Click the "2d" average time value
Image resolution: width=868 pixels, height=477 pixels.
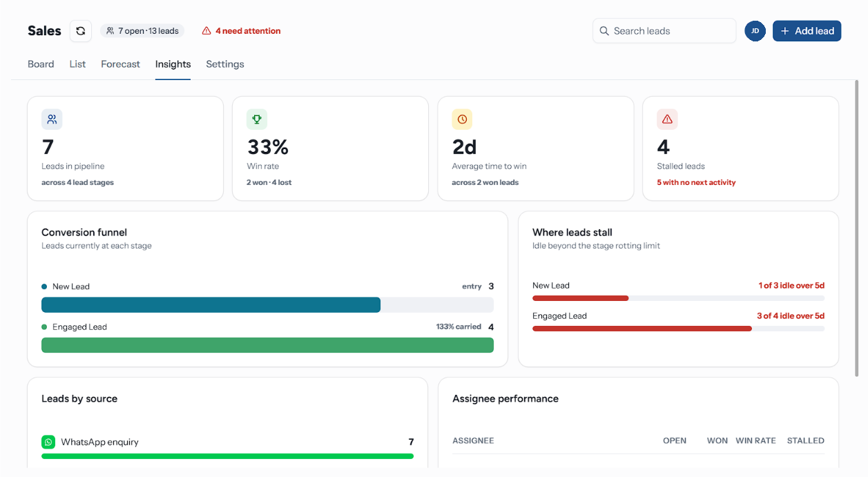click(x=464, y=147)
